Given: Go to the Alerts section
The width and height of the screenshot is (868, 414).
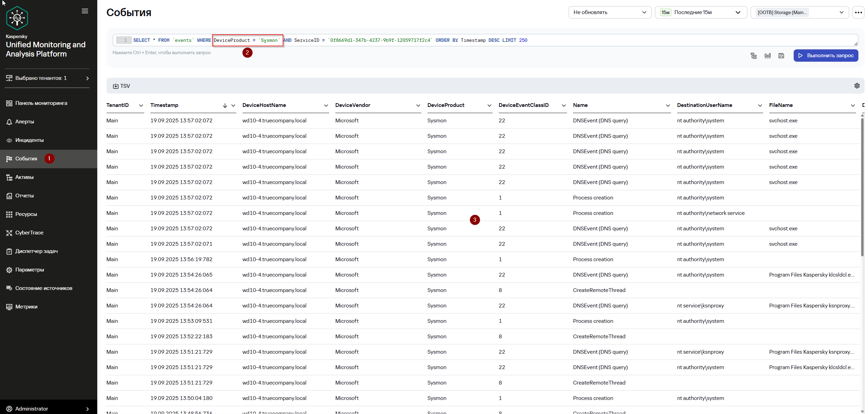Looking at the screenshot, I should point(25,122).
